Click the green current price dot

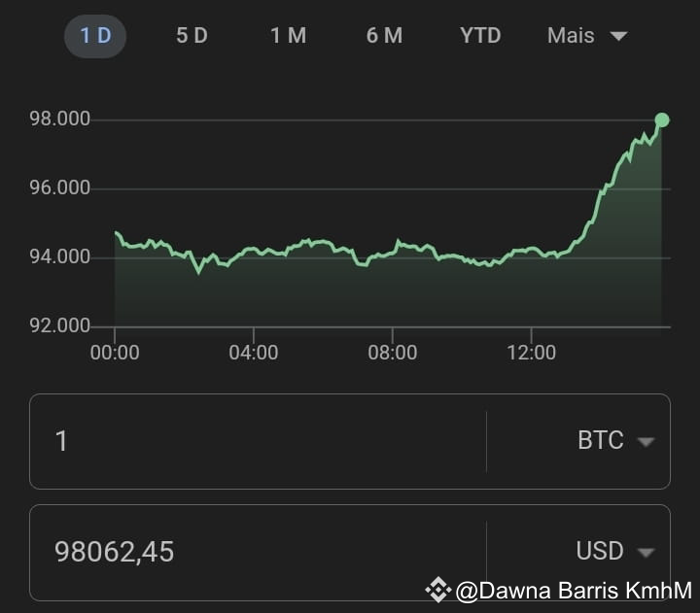[662, 120]
